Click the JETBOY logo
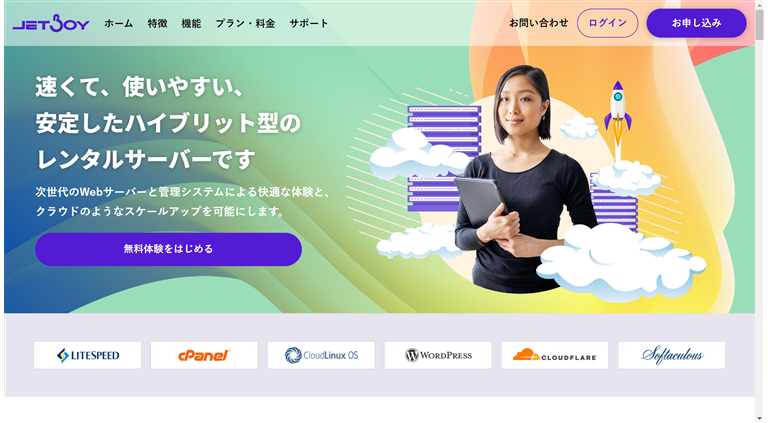Image resolution: width=768 pixels, height=423 pixels. pos(51,23)
